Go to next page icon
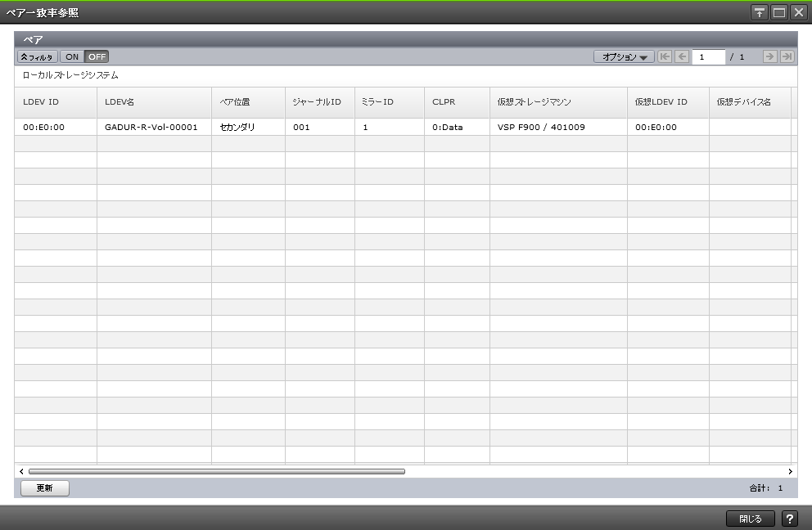Screen dimensions: 812x530 769,57
